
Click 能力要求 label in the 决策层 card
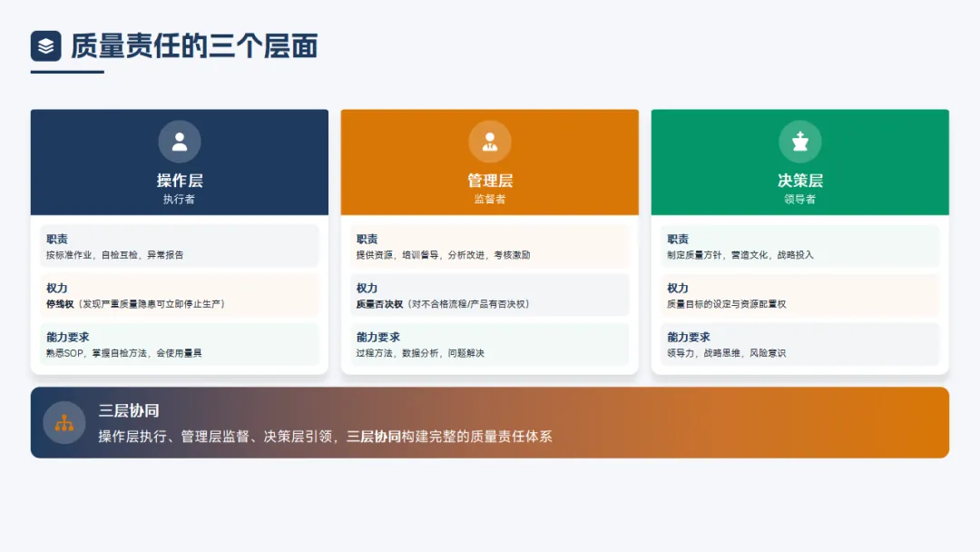(689, 338)
